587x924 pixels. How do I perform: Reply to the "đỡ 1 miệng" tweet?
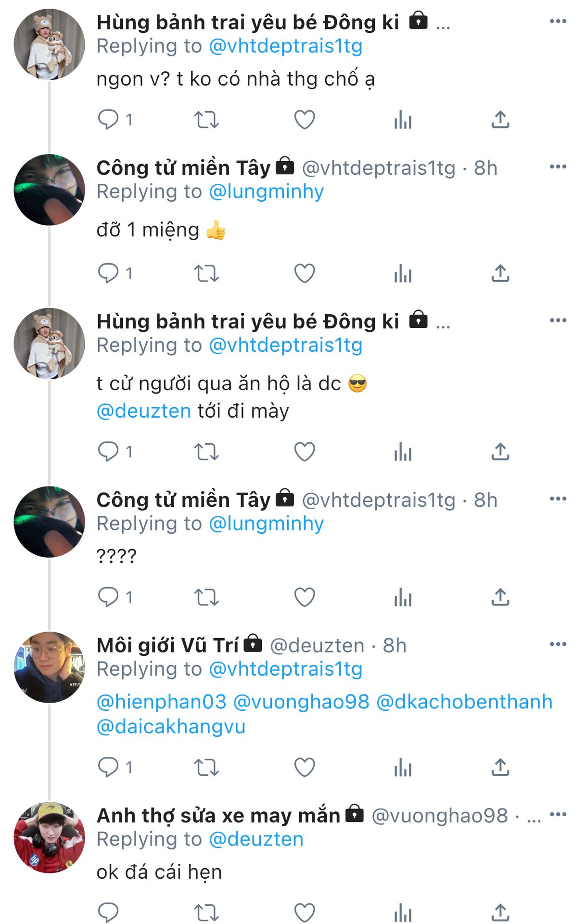pyautogui.click(x=109, y=273)
